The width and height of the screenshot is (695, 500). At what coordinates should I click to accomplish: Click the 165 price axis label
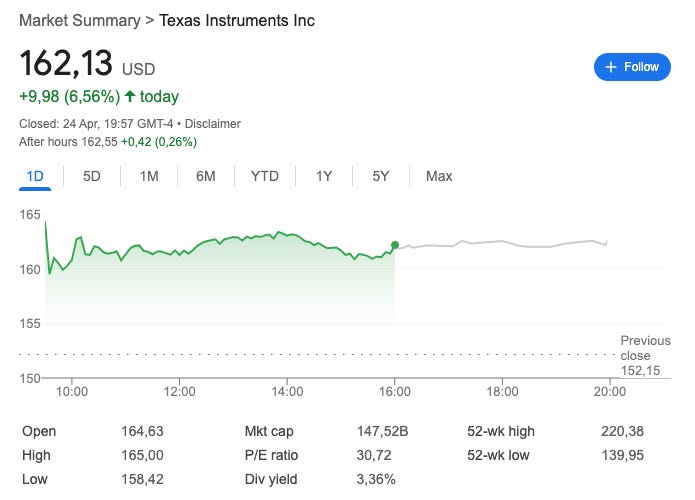point(30,215)
